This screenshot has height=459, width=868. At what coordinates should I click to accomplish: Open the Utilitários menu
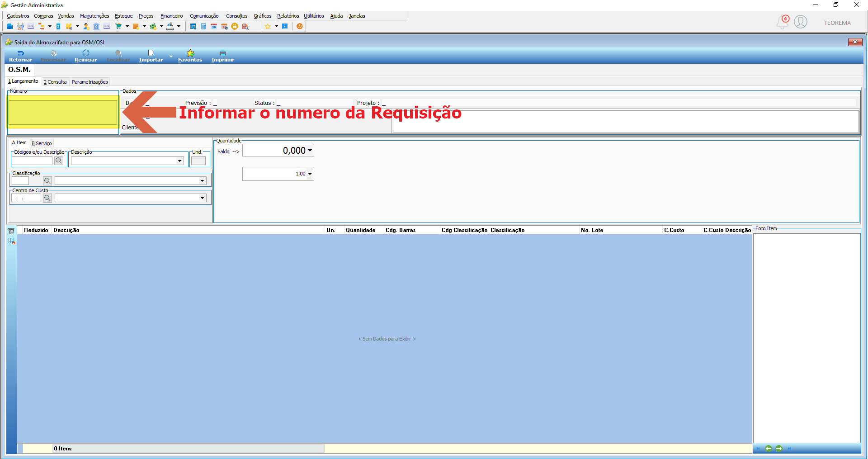pos(314,16)
